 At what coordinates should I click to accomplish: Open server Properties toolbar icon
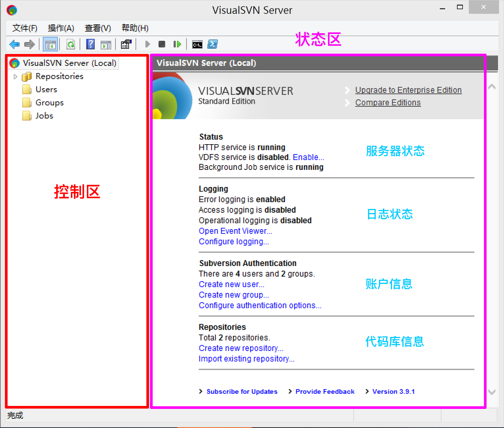click(x=126, y=44)
